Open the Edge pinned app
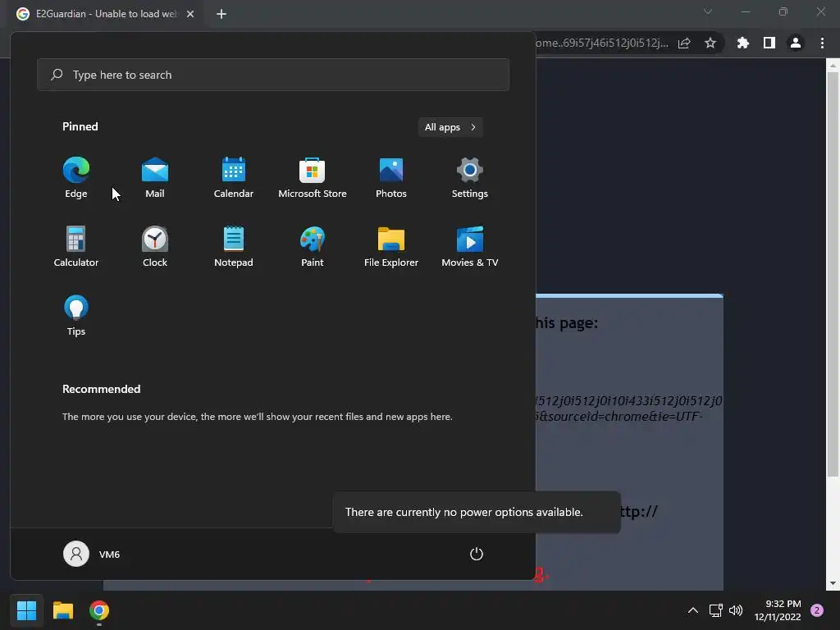The width and height of the screenshot is (840, 630). pos(76,178)
